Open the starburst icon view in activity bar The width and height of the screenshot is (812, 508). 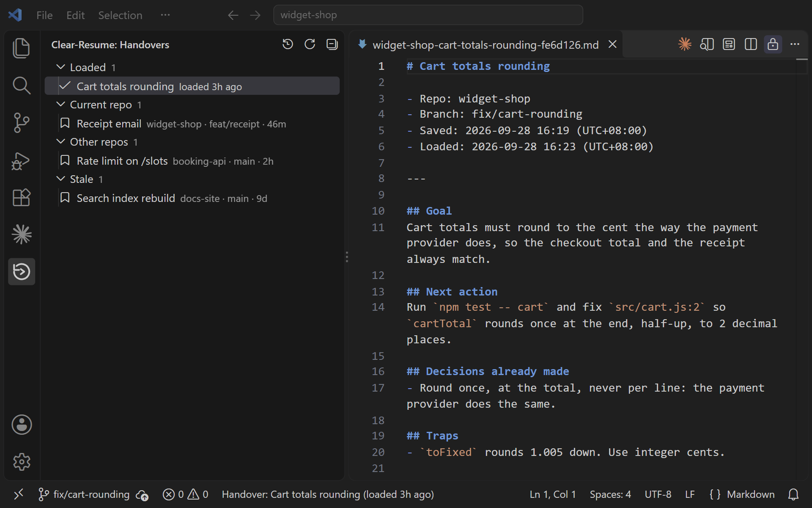[22, 234]
